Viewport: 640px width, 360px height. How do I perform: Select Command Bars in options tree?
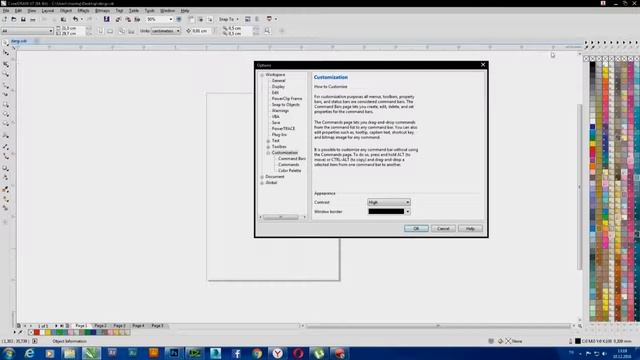click(292, 159)
